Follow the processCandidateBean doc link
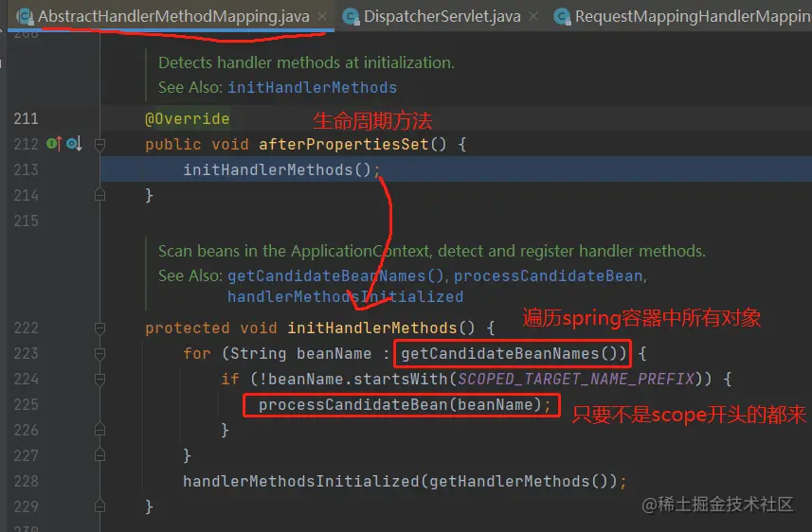 [x=549, y=275]
